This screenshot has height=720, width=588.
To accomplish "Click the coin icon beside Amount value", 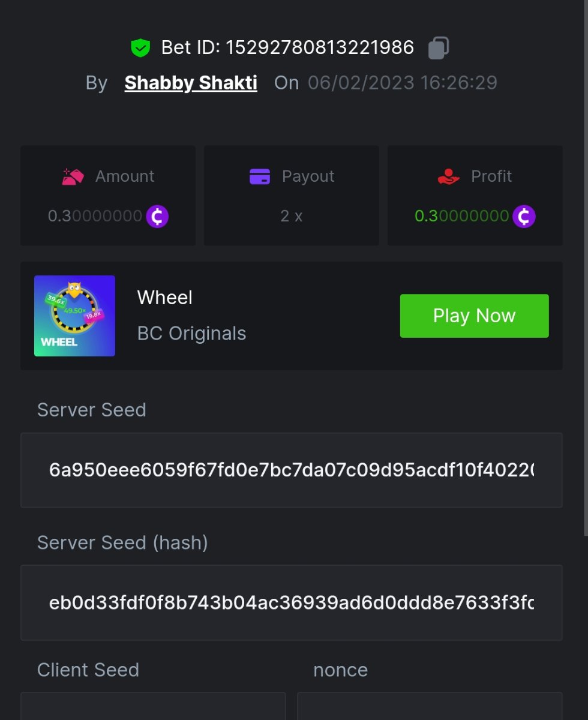I will click(x=158, y=216).
